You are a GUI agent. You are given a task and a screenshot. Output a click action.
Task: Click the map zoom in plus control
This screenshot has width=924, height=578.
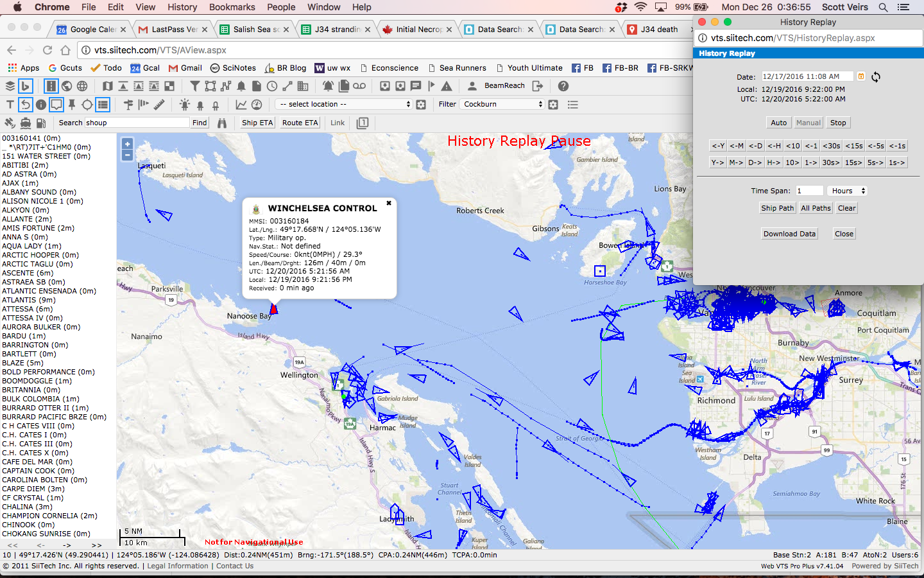(127, 144)
